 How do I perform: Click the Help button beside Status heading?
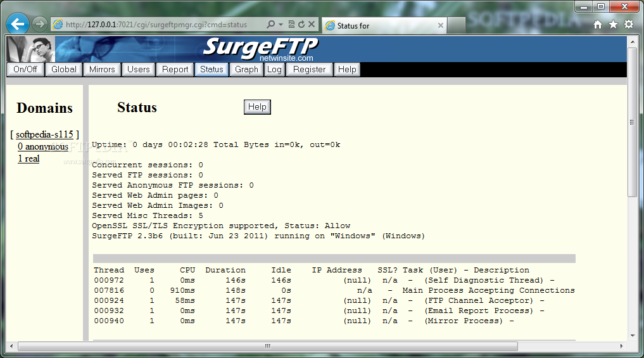point(257,107)
